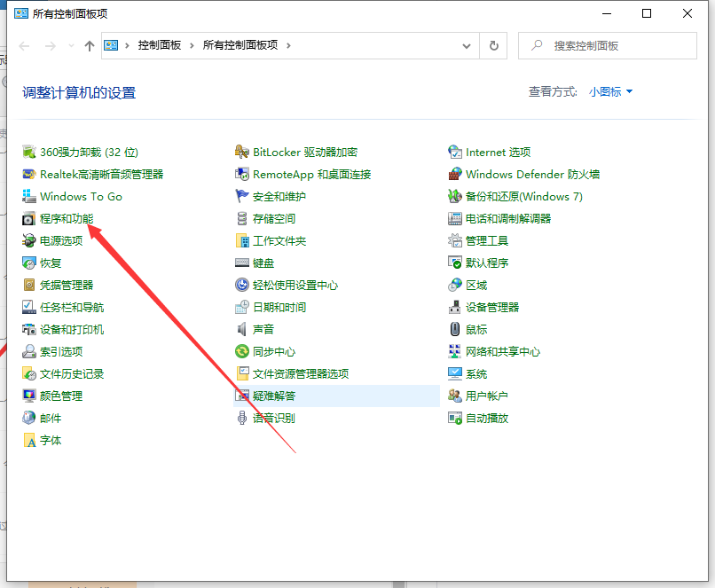Screen dimensions: 715x588
Task: Open the 设备管理器 icon
Action: click(x=455, y=308)
